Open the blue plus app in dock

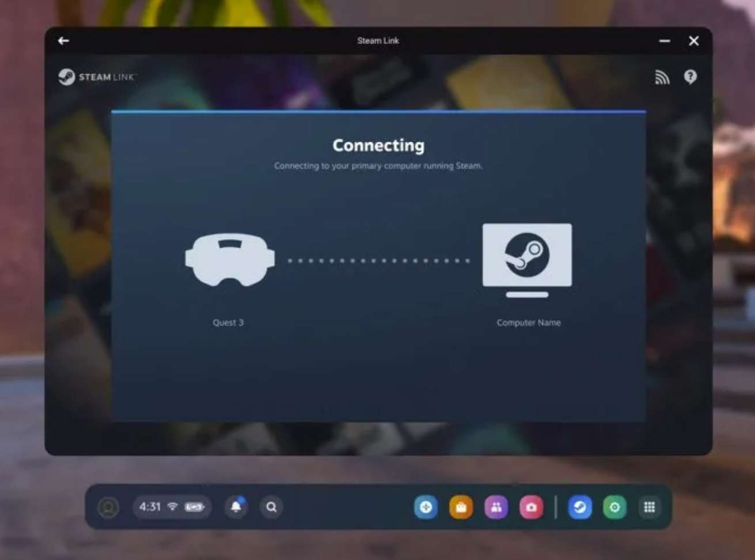pyautogui.click(x=426, y=507)
